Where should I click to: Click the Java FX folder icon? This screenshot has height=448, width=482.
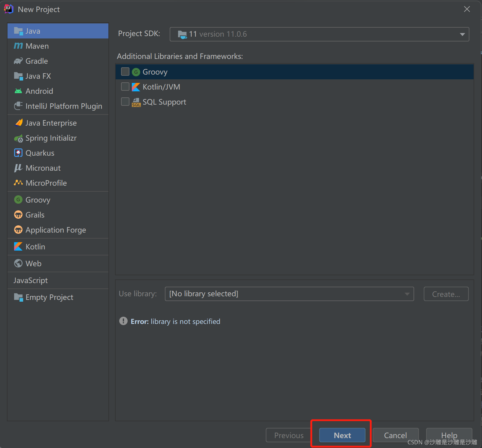(18, 76)
